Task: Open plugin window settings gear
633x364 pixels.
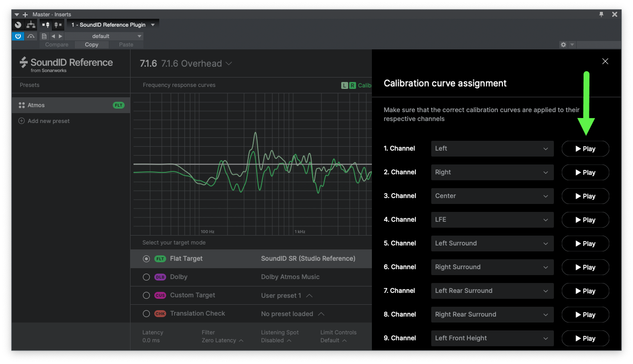Action: click(563, 44)
